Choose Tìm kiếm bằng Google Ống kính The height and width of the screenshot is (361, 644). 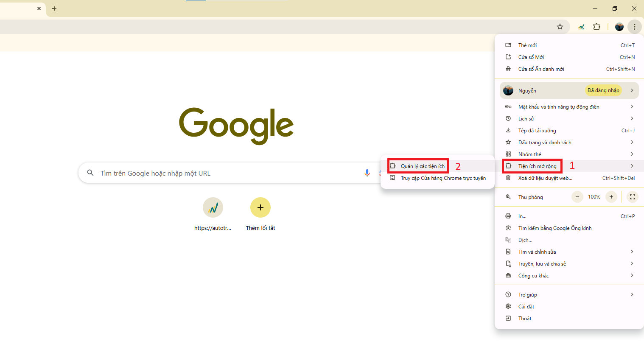(x=569, y=228)
